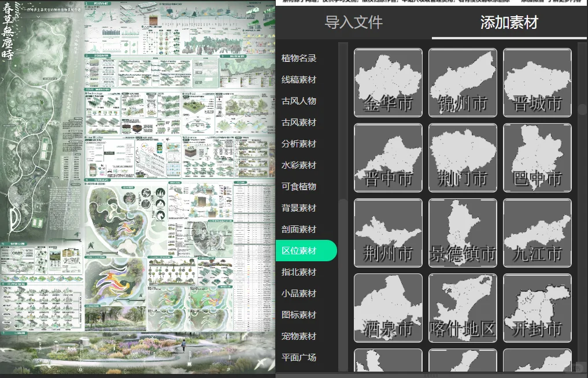Select the 锦州市 map thumbnail
The height and width of the screenshot is (378, 588).
tap(463, 82)
